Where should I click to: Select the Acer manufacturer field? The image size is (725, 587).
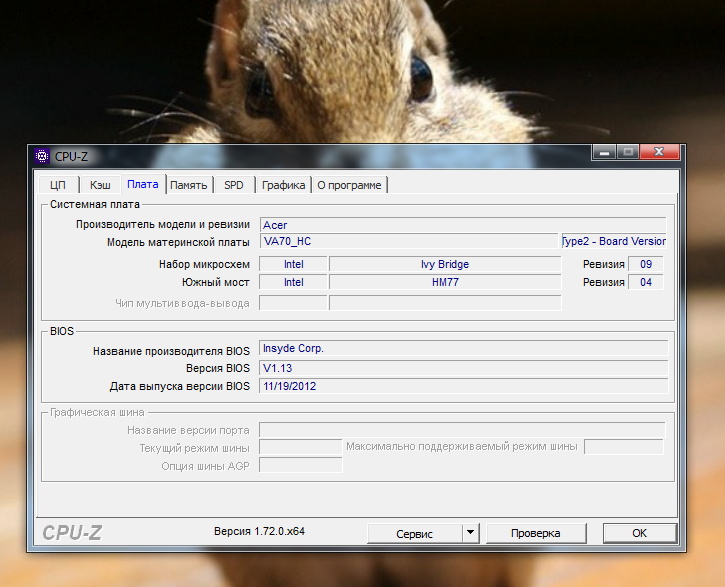click(463, 225)
